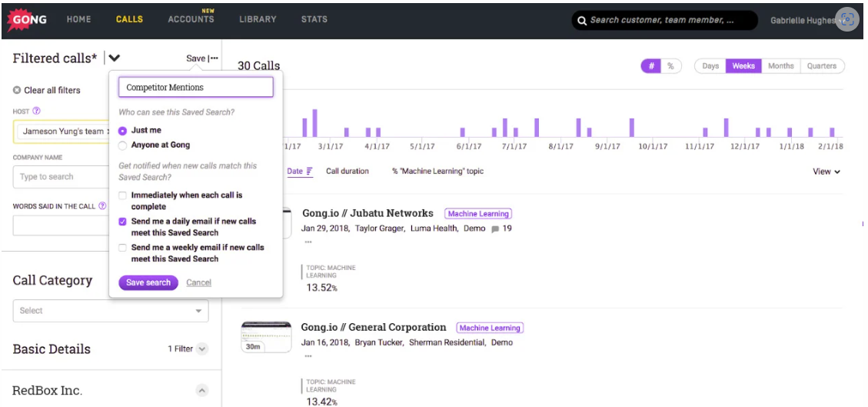
Task: Switch chart to percent (%) mode
Action: coord(671,66)
